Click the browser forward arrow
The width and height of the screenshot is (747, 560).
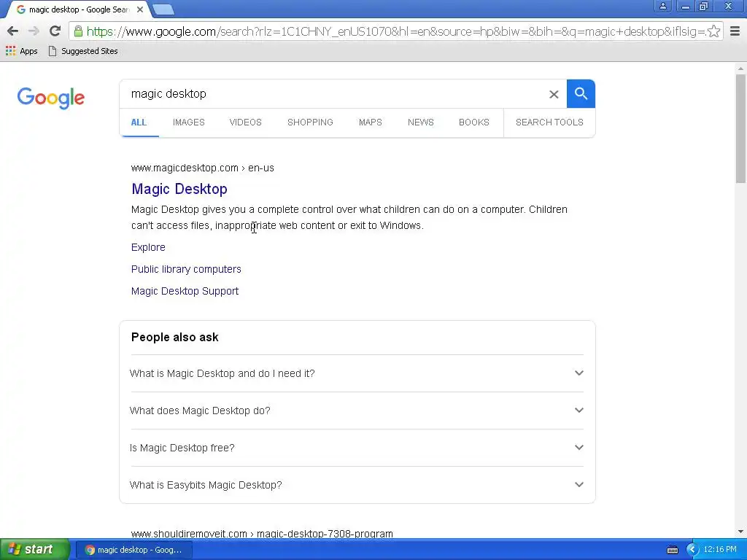click(x=34, y=31)
